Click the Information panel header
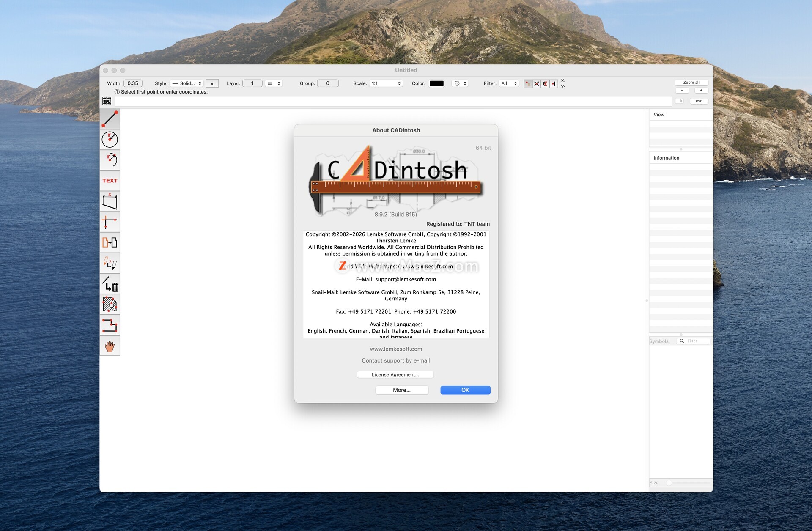 pyautogui.click(x=681, y=158)
